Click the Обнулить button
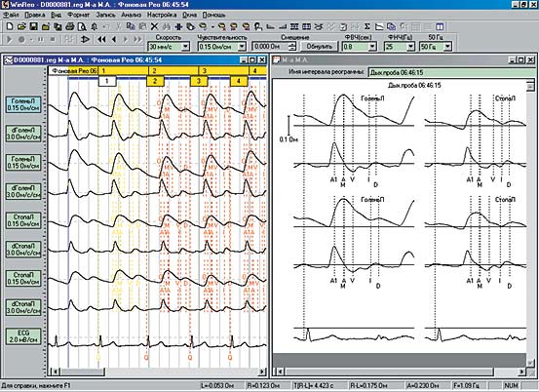 tap(320, 47)
